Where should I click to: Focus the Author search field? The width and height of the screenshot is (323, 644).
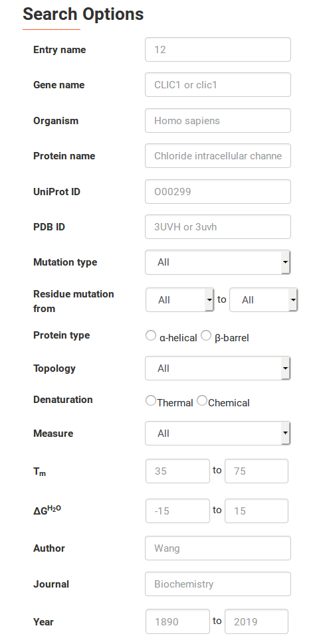tap(218, 548)
